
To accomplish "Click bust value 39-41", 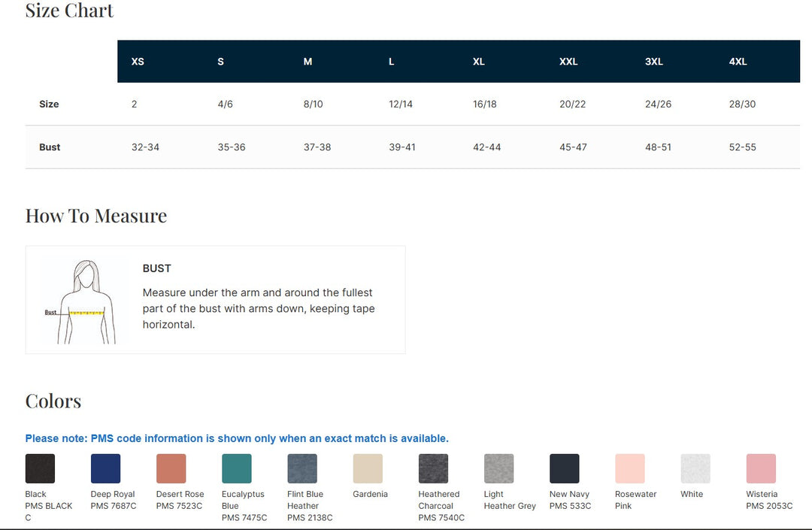I will [x=402, y=147].
